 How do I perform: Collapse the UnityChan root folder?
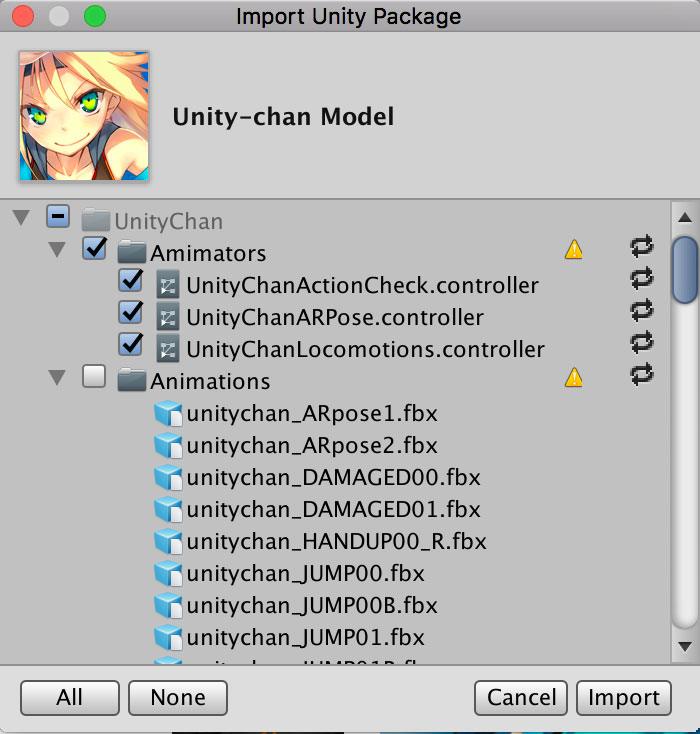(21, 218)
